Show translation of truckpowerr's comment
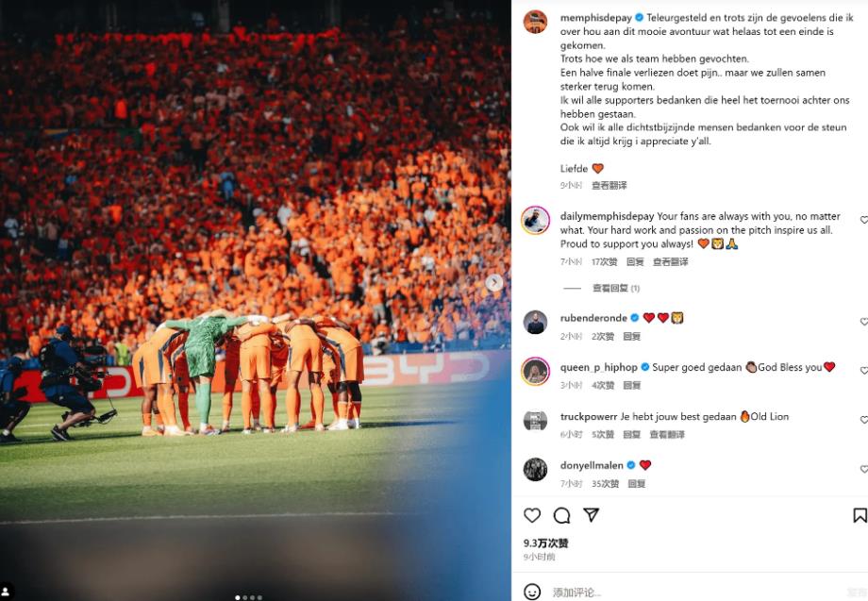The height and width of the screenshot is (601, 868). pos(666,434)
